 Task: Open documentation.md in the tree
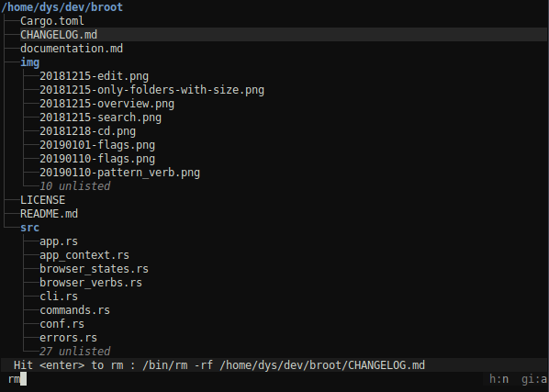point(72,49)
